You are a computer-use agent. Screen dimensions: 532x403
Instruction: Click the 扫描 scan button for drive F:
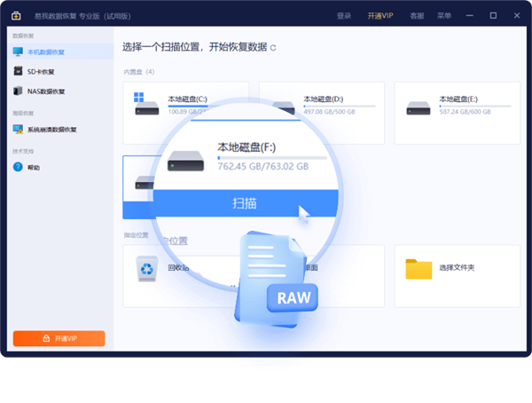246,203
